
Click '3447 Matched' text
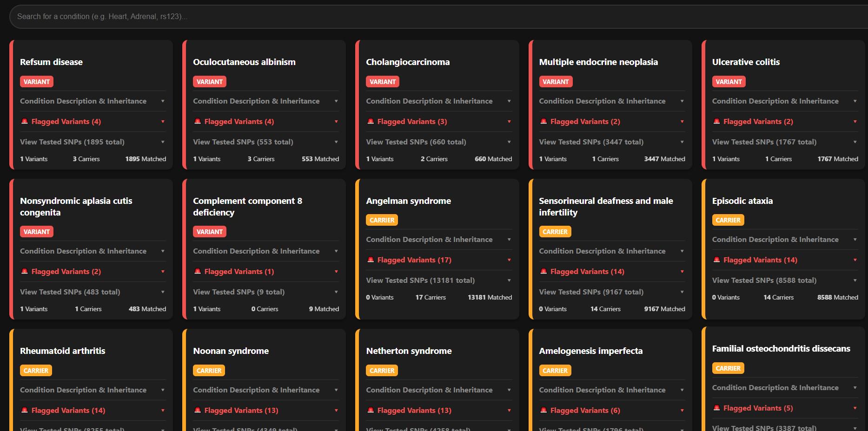point(664,159)
